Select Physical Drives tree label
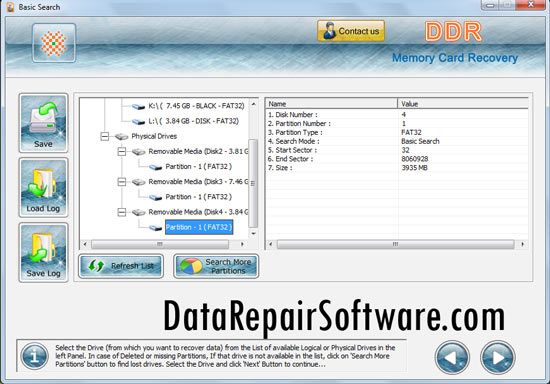 154,136
